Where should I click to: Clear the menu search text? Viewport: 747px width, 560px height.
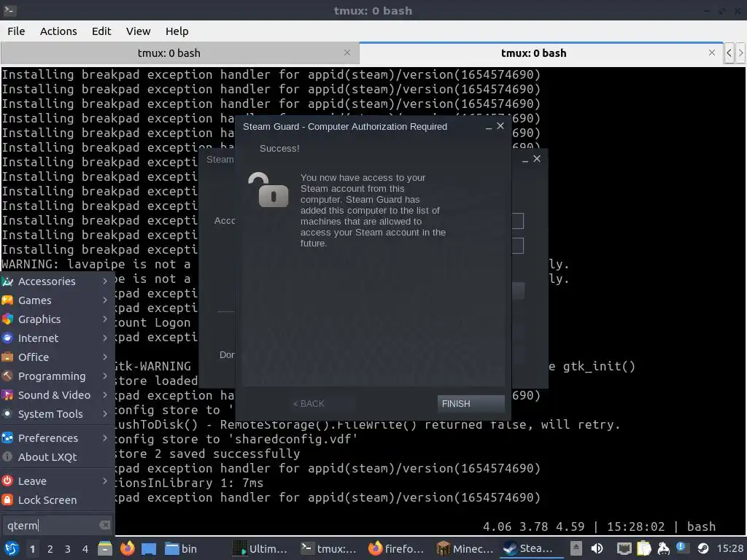coord(104,525)
